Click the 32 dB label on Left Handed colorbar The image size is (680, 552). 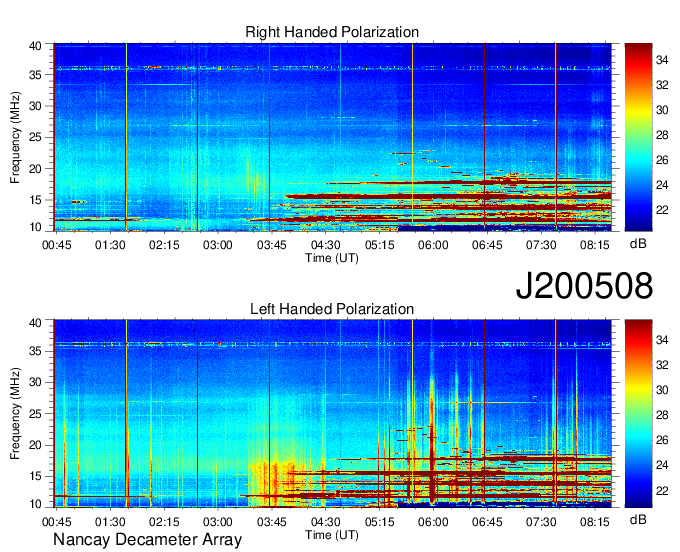pyautogui.click(x=662, y=366)
